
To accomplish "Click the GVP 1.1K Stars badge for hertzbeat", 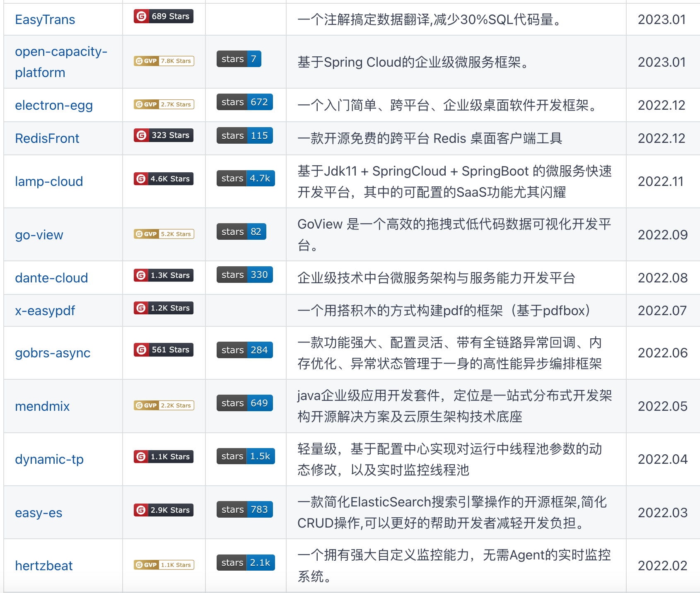I will (164, 565).
